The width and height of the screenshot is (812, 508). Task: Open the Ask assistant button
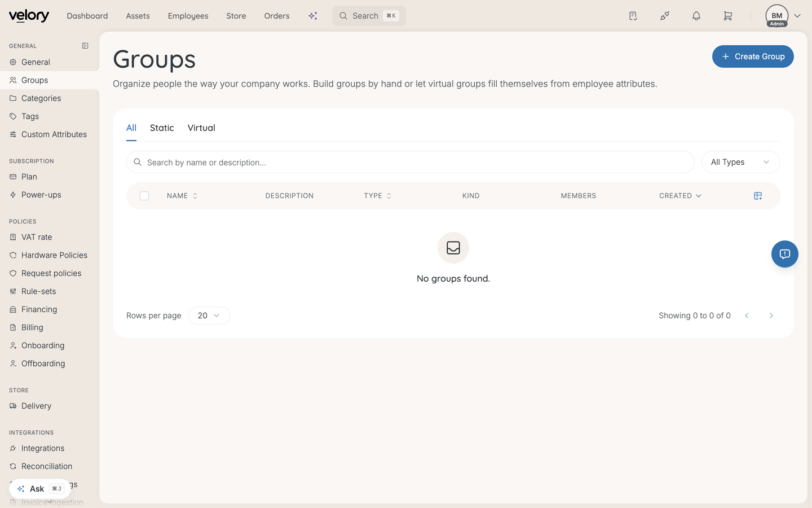pyautogui.click(x=40, y=489)
